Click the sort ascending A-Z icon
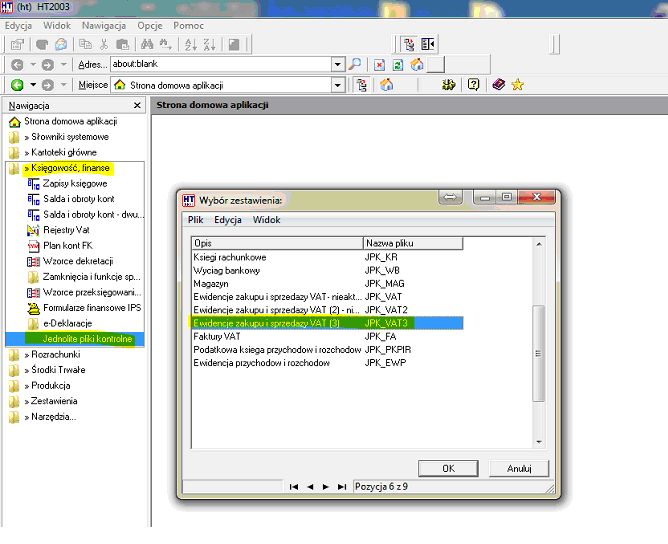Viewport: 668px width, 544px height. click(x=190, y=44)
